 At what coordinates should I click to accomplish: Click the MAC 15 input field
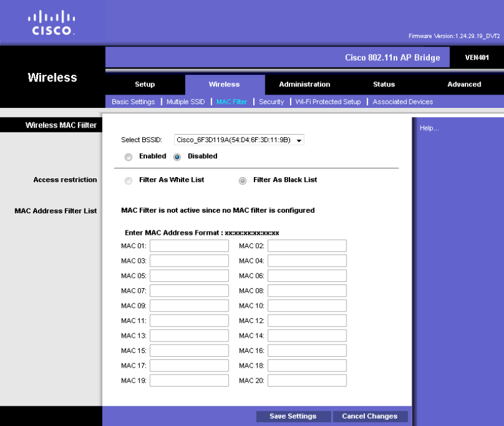pyautogui.click(x=189, y=351)
